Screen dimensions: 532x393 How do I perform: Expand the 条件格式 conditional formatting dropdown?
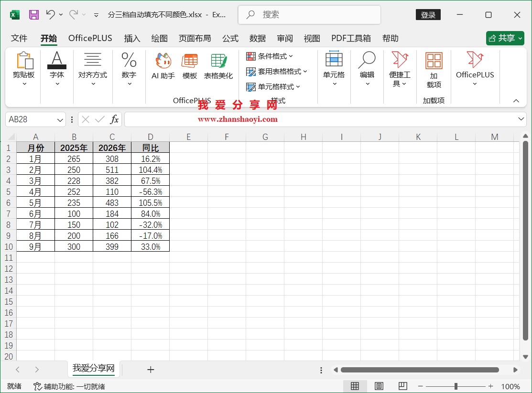click(x=291, y=56)
